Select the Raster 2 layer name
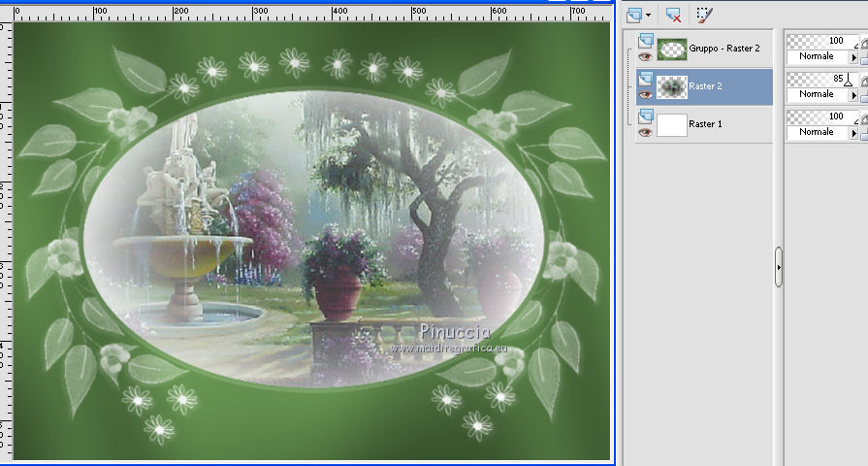This screenshot has height=466, width=868. coord(705,85)
